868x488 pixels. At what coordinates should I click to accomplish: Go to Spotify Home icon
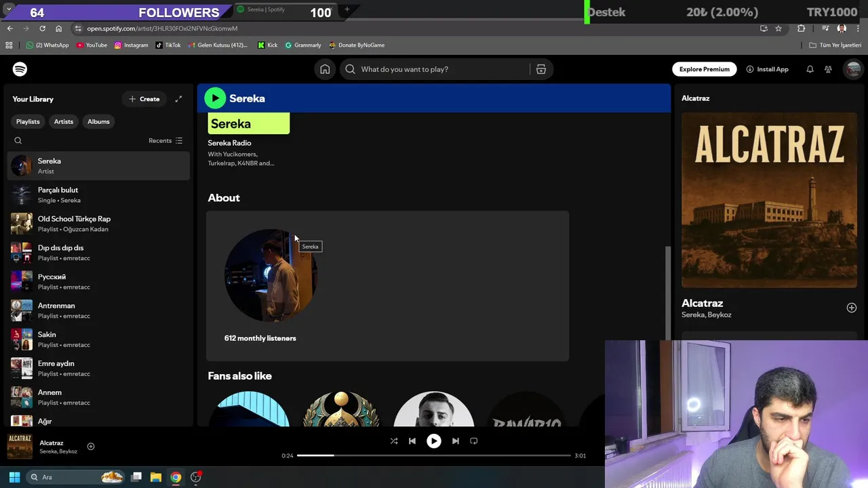[x=325, y=69]
